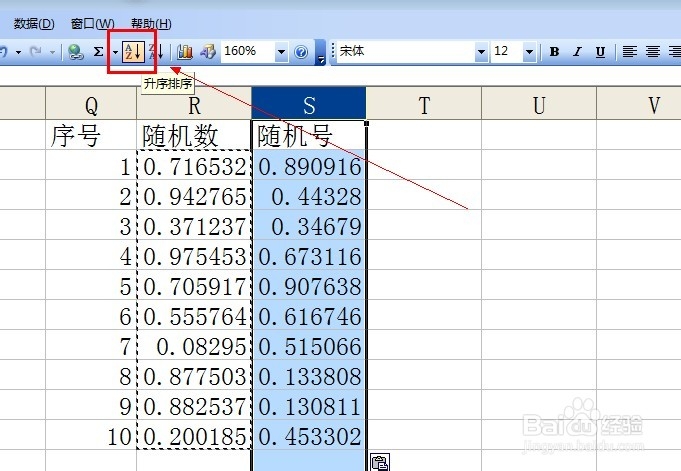Toggle the Drawing toolbar icon
The image size is (681, 471).
pyautogui.click(x=208, y=52)
